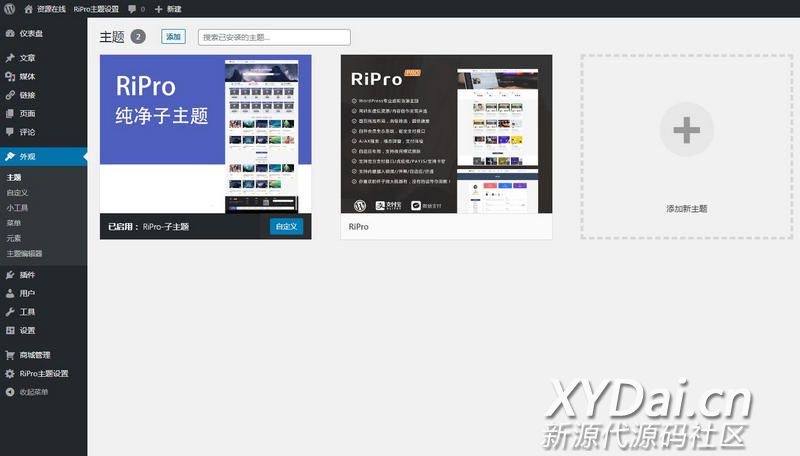
Task: Click the pages icon in sidebar
Action: coord(10,113)
